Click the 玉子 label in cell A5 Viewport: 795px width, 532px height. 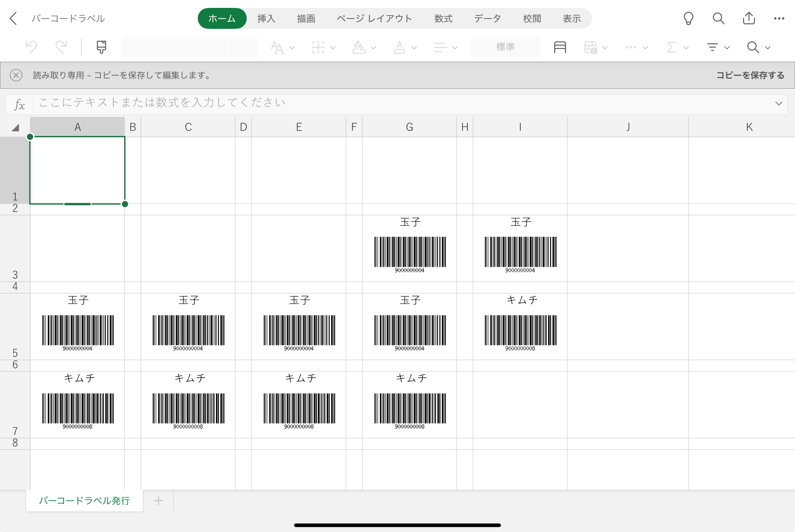(x=78, y=300)
